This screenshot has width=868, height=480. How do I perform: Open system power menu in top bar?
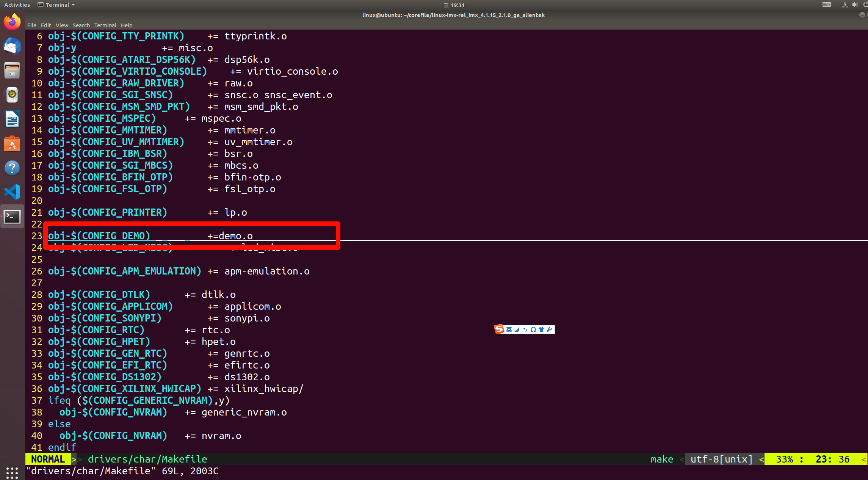tap(865, 5)
